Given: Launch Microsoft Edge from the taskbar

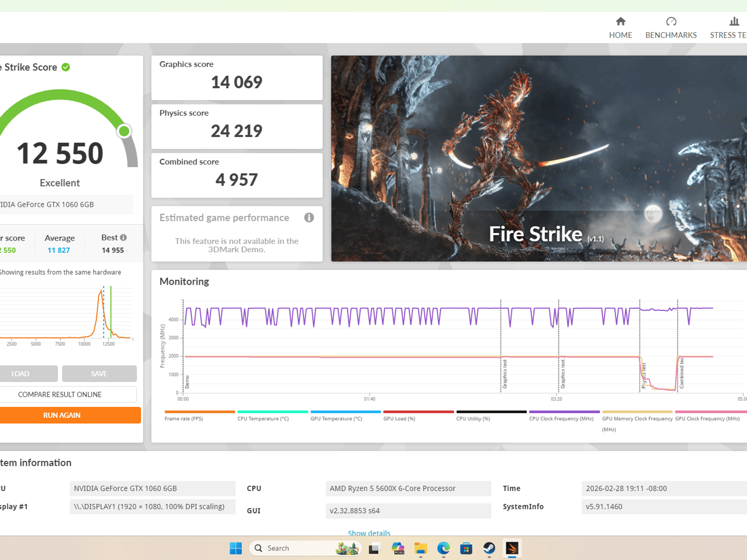Looking at the screenshot, I should click(444, 548).
